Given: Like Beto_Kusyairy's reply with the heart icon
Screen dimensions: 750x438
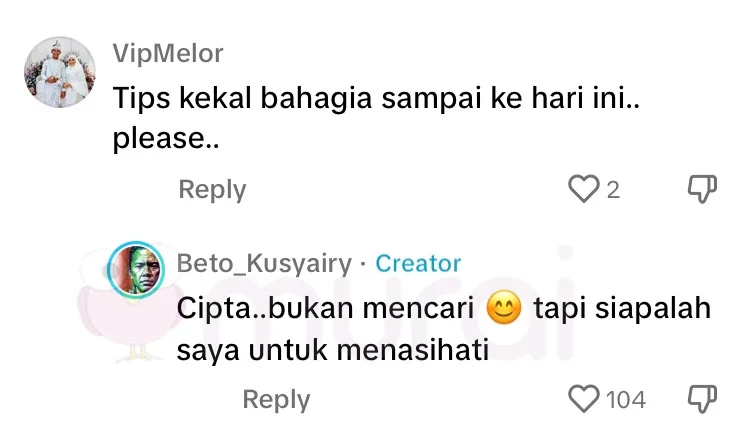Looking at the screenshot, I should click(x=582, y=399).
